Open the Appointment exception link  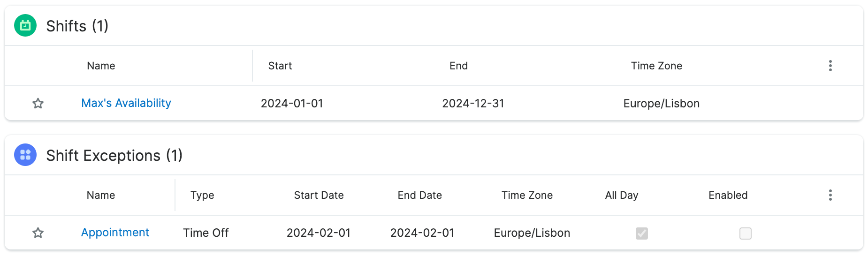(x=115, y=233)
